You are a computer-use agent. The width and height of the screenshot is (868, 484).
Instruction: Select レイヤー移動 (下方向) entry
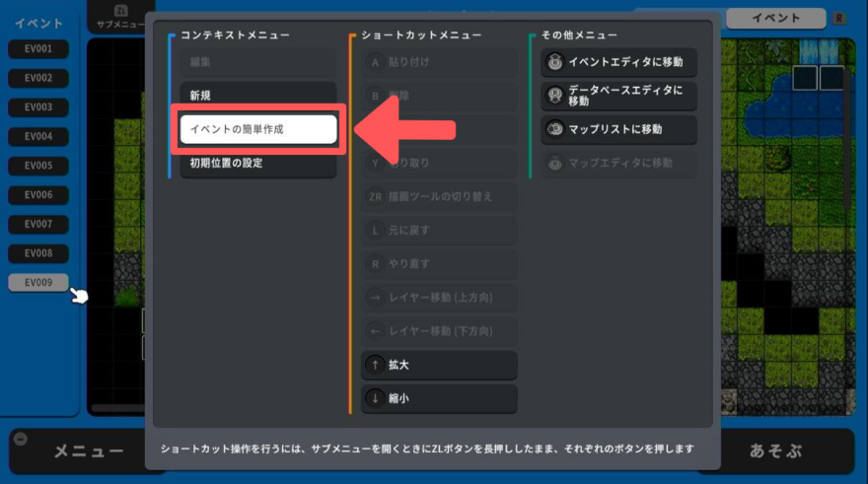[440, 331]
